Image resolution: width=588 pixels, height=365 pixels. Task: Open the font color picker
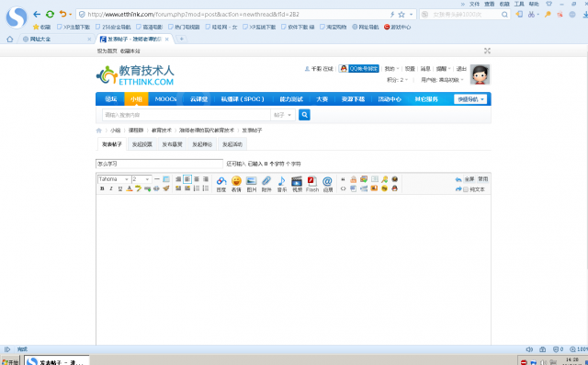click(x=129, y=188)
